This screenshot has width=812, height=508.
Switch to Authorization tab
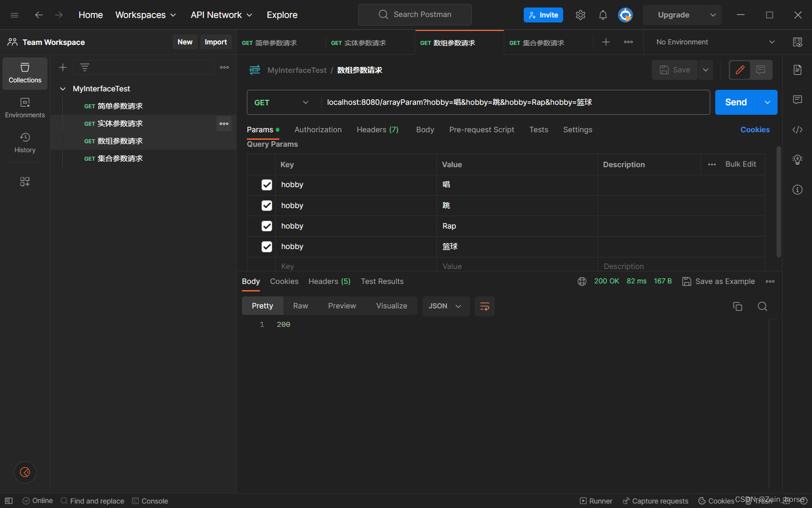coord(318,130)
